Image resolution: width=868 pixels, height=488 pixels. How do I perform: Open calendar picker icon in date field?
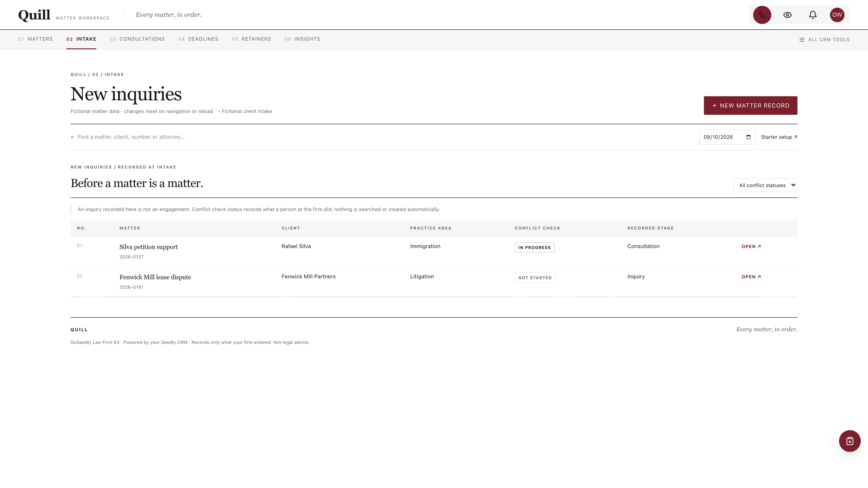[748, 137]
